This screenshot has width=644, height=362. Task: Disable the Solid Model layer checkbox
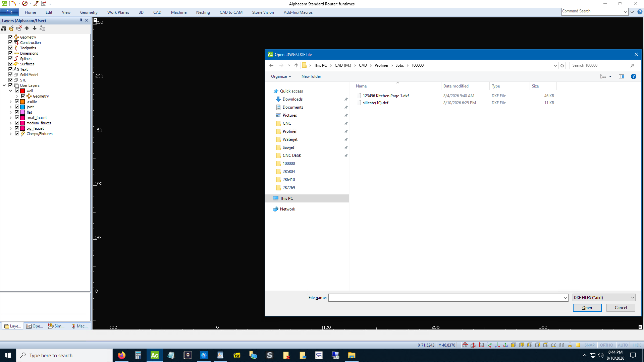pyautogui.click(x=10, y=75)
